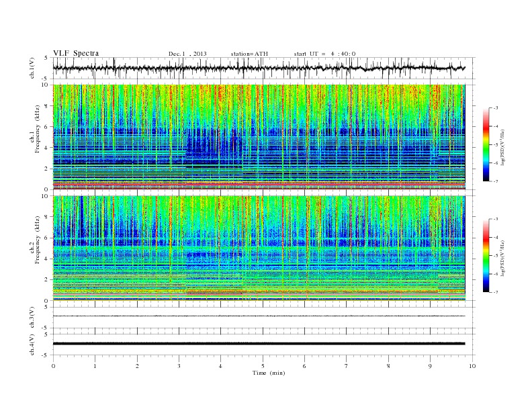
Task: Click the "10" tick on the time axis
Action: click(x=472, y=366)
